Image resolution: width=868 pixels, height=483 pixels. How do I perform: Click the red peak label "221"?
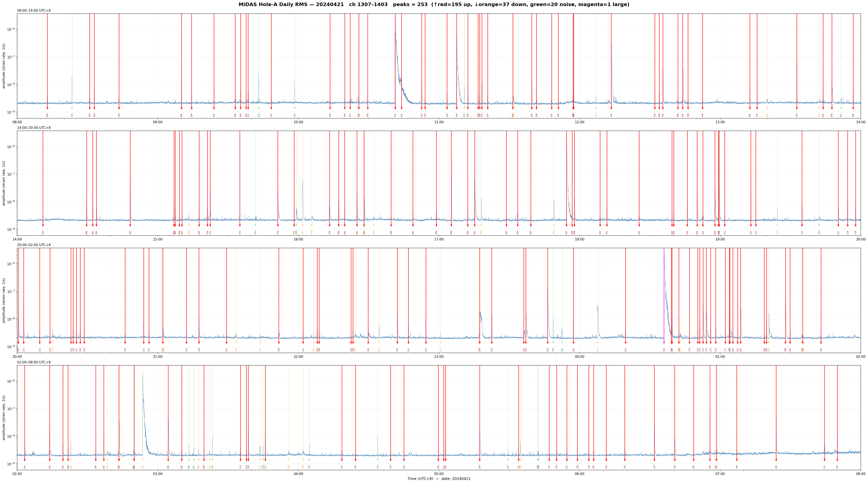[x=342, y=467]
